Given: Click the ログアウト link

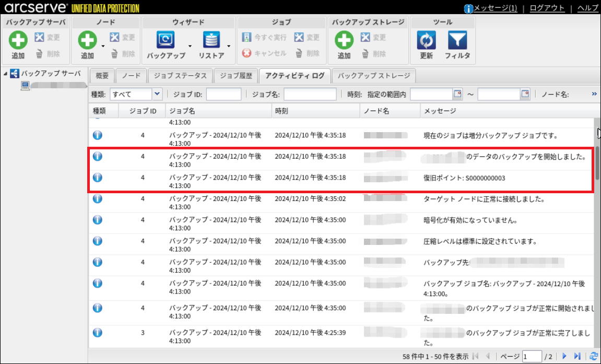Looking at the screenshot, I should [x=547, y=8].
